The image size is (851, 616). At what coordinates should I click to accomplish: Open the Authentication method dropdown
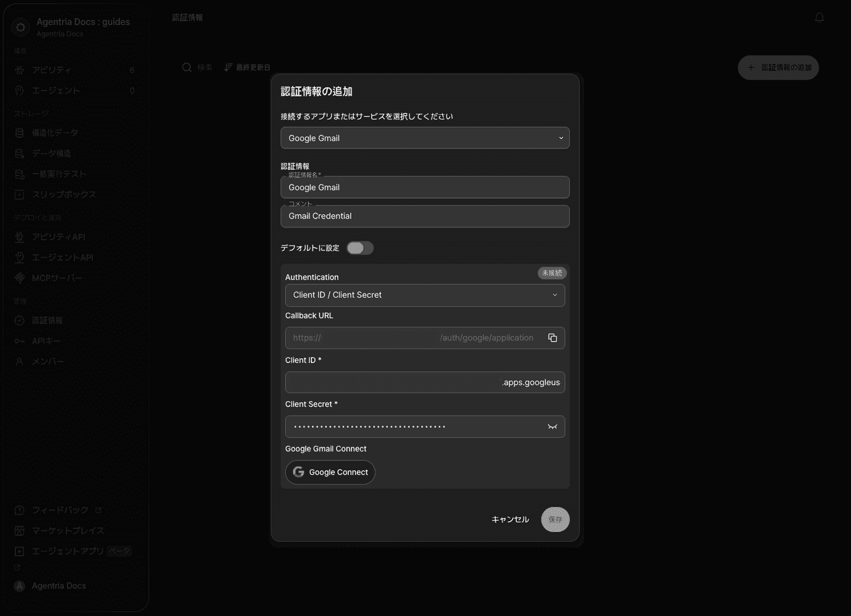(x=425, y=295)
